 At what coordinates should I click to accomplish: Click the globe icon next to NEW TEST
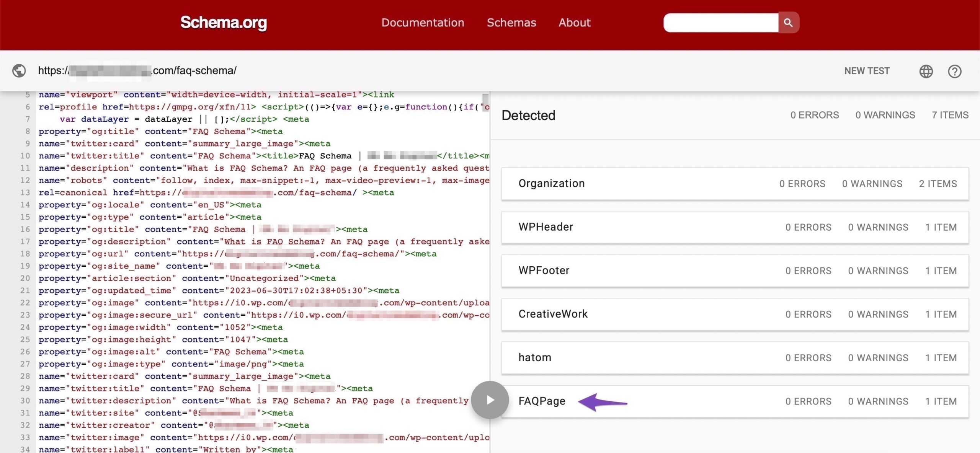click(x=927, y=70)
